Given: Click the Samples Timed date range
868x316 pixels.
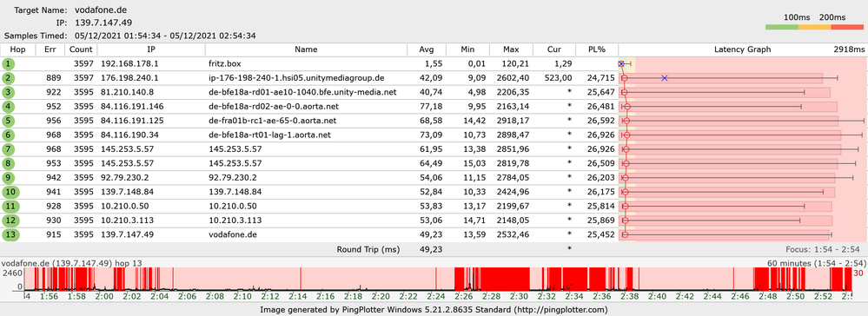Looking at the screenshot, I should click(x=164, y=36).
